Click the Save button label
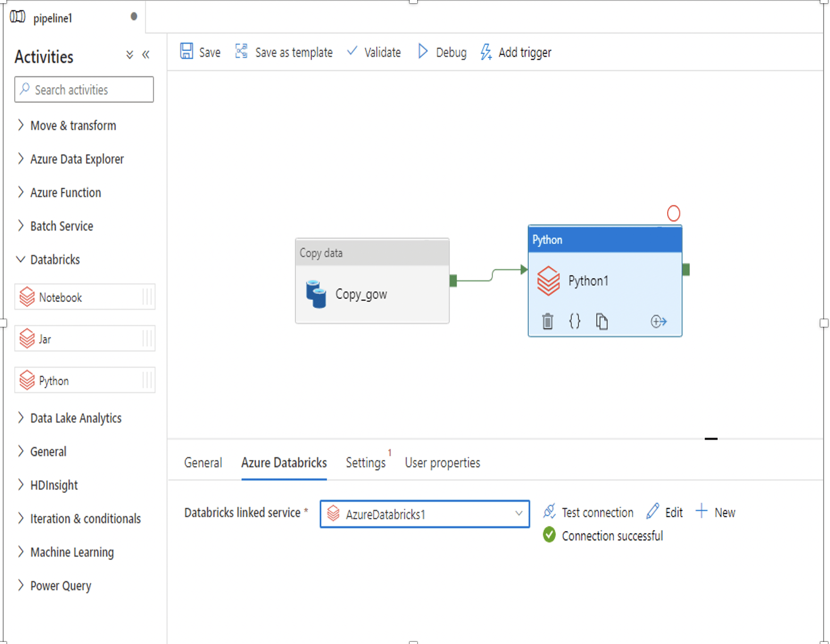Viewport: 830px width, 644px height. [210, 53]
